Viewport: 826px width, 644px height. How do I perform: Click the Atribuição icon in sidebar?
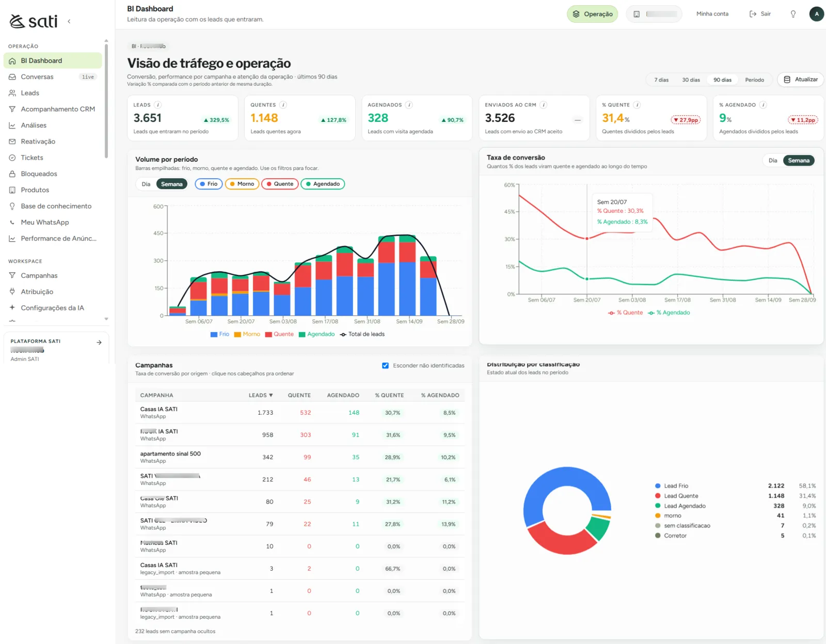(12, 292)
